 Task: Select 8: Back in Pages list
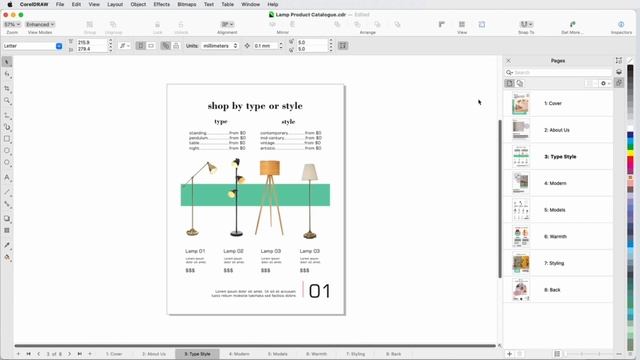coord(558,290)
